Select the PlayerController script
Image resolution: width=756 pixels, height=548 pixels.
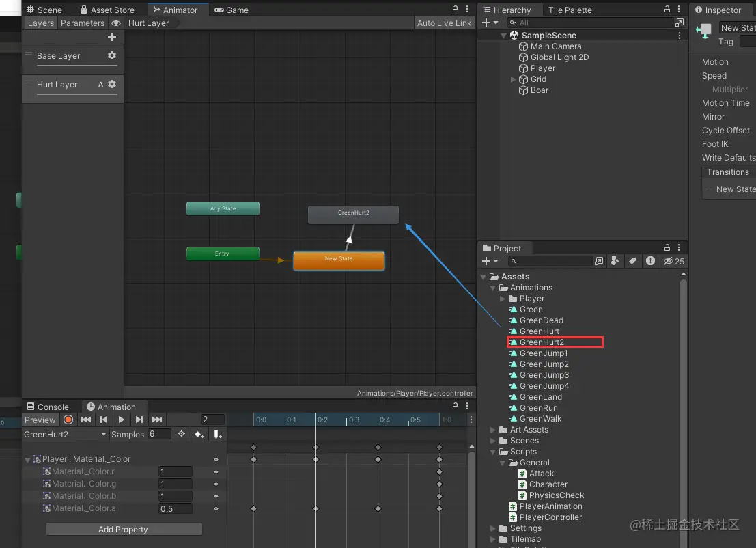545,517
